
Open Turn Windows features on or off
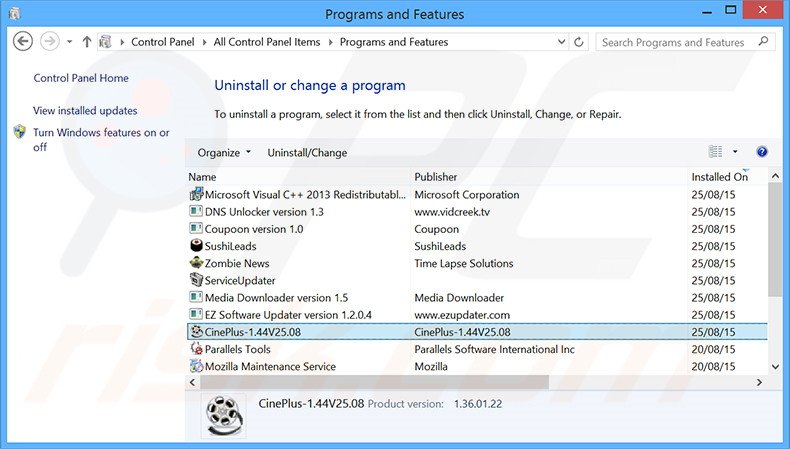click(x=101, y=140)
